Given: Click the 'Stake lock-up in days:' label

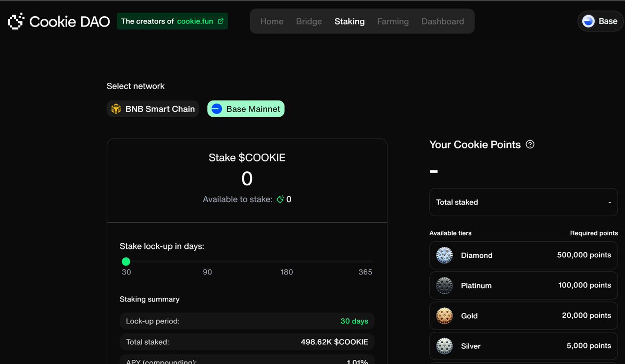Looking at the screenshot, I should pos(162,246).
